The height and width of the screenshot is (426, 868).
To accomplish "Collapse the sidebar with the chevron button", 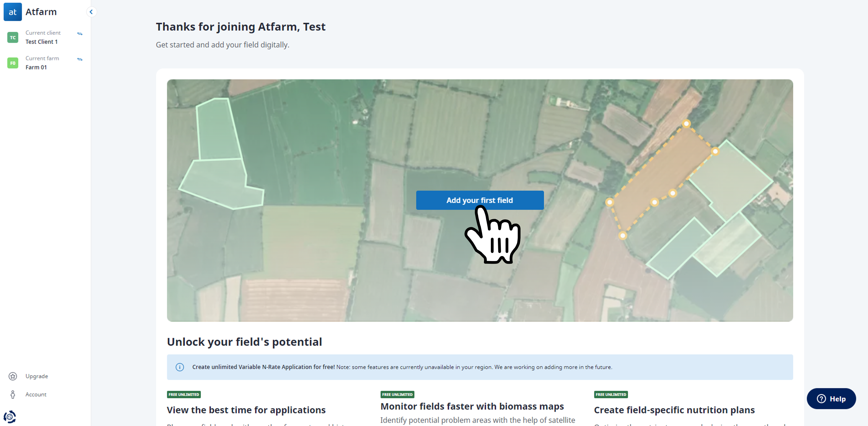I will pyautogui.click(x=91, y=12).
